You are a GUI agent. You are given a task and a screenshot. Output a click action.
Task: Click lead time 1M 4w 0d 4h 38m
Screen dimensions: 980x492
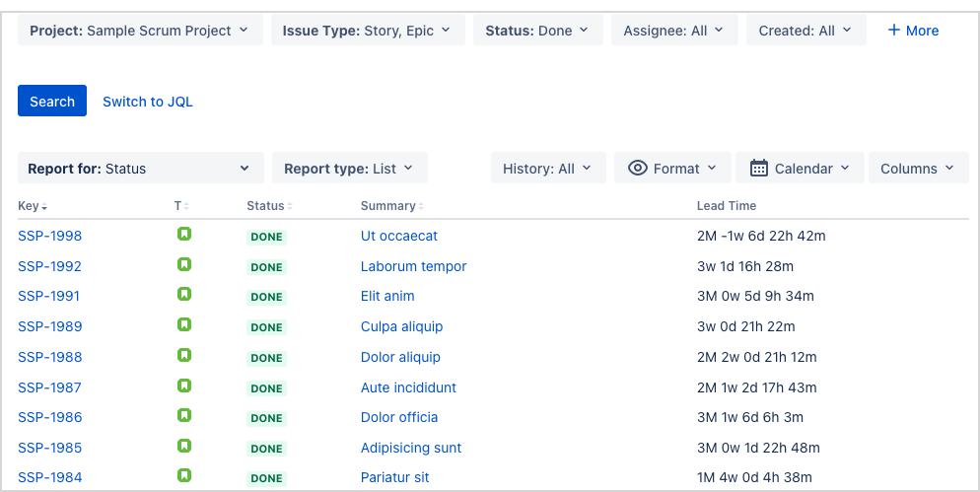click(754, 477)
